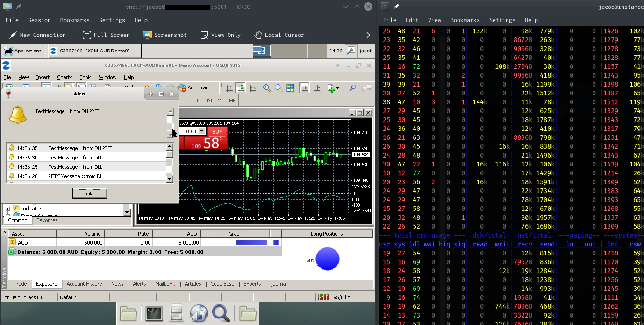Screen dimensions: 644x325
Task: Open the Indicators list toolbar icon
Action: (331, 88)
